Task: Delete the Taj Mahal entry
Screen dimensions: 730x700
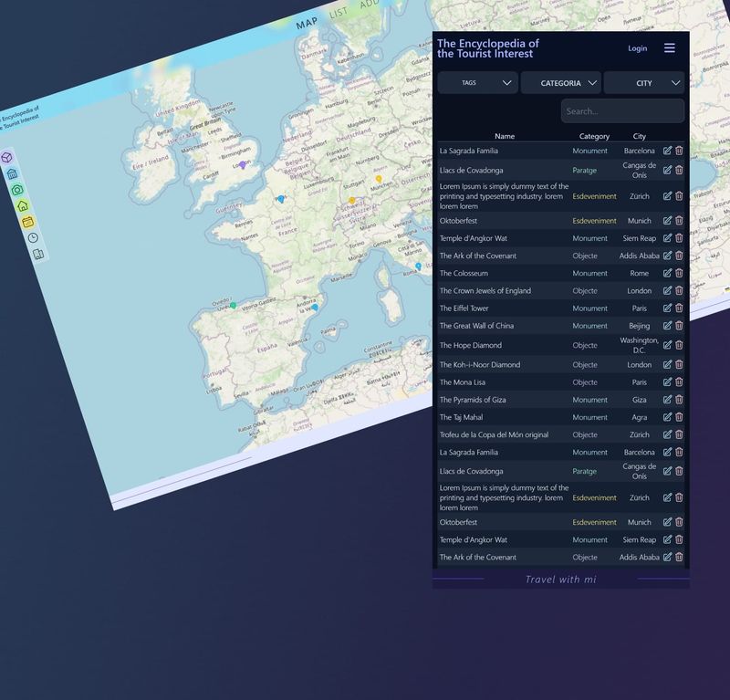Action: (x=679, y=417)
